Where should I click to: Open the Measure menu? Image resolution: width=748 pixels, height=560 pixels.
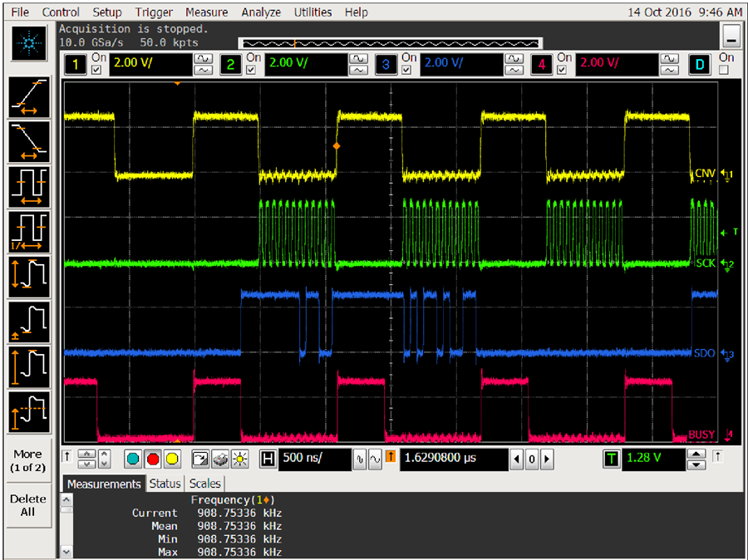[207, 12]
